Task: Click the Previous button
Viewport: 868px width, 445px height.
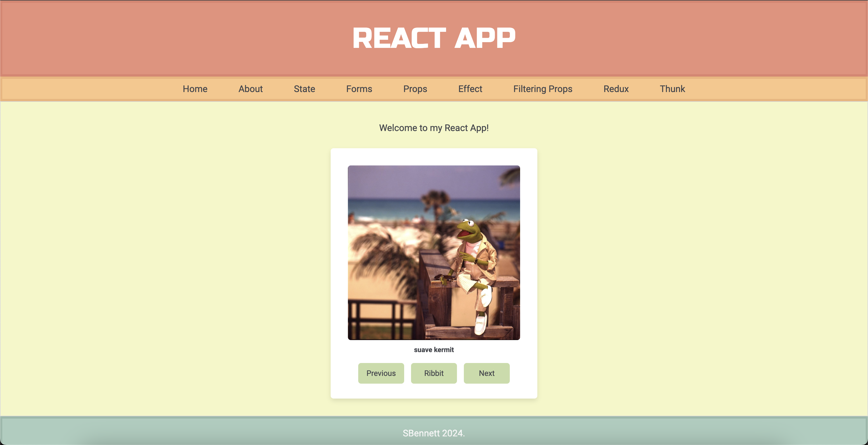Action: 381,373
